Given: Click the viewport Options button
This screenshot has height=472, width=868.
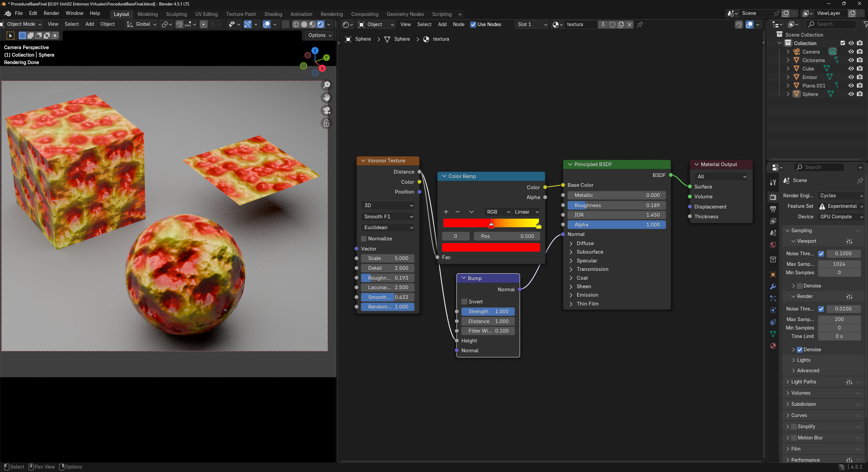Looking at the screenshot, I should 319,35.
